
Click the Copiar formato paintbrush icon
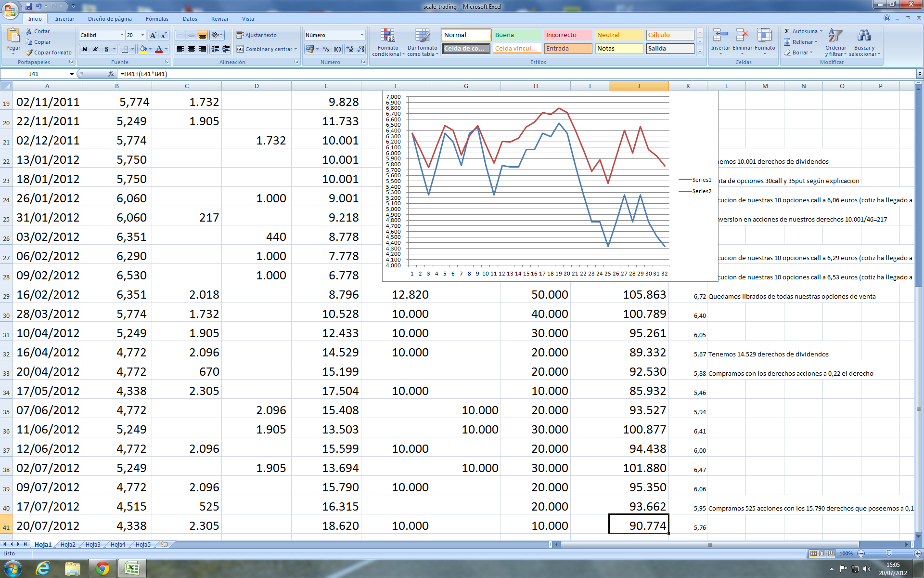(x=29, y=53)
